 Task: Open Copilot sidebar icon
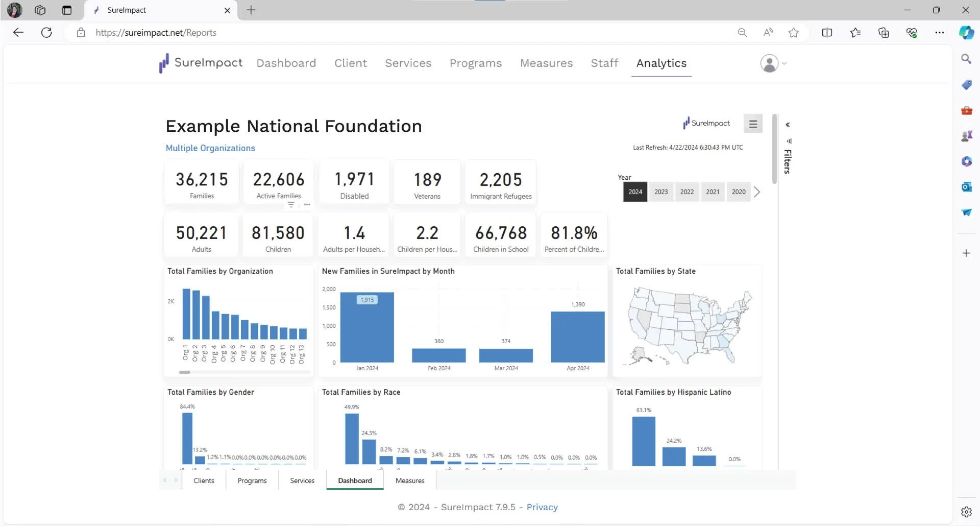tap(966, 33)
